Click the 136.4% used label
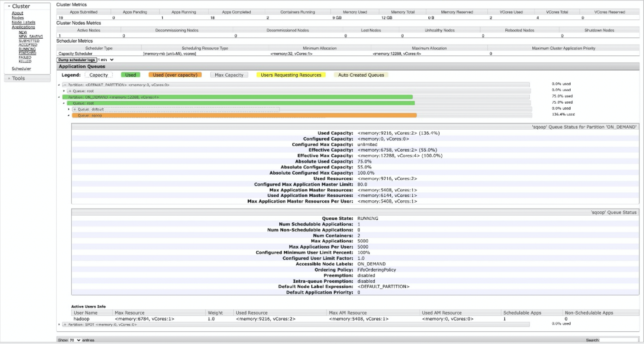 pos(563,115)
